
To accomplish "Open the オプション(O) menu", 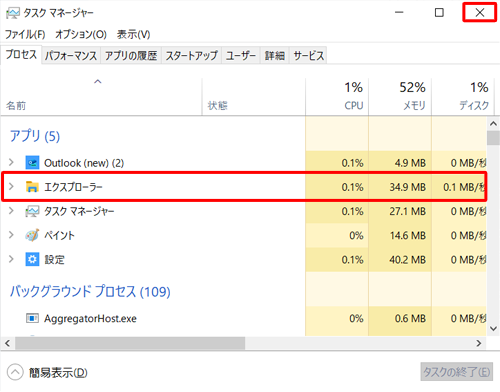I will [81, 34].
